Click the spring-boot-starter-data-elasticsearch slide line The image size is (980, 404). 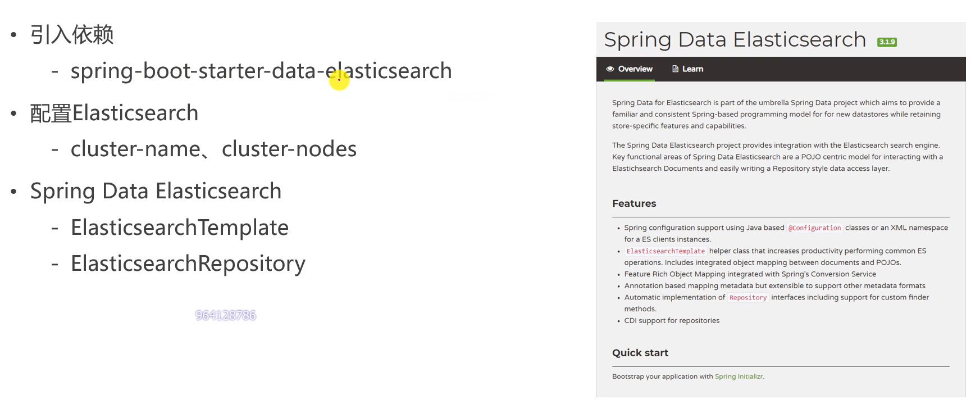261,71
